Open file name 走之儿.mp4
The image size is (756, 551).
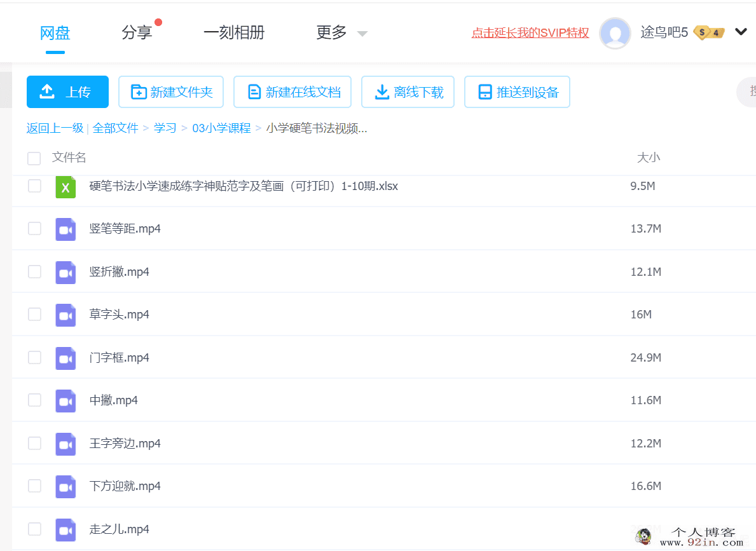(x=119, y=529)
